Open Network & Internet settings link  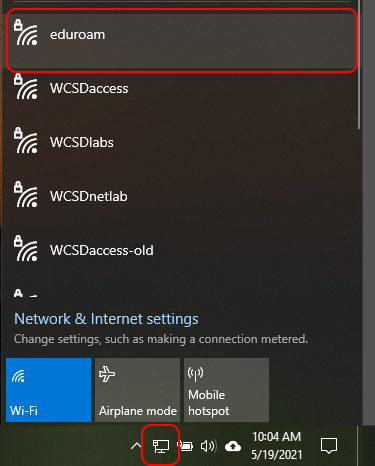pyautogui.click(x=106, y=319)
